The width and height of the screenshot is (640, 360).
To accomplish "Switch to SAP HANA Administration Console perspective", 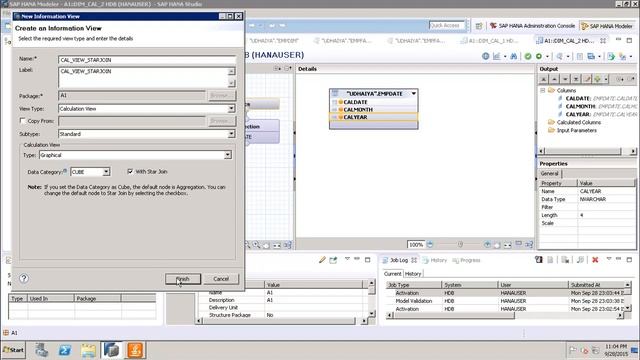I will (532, 26).
